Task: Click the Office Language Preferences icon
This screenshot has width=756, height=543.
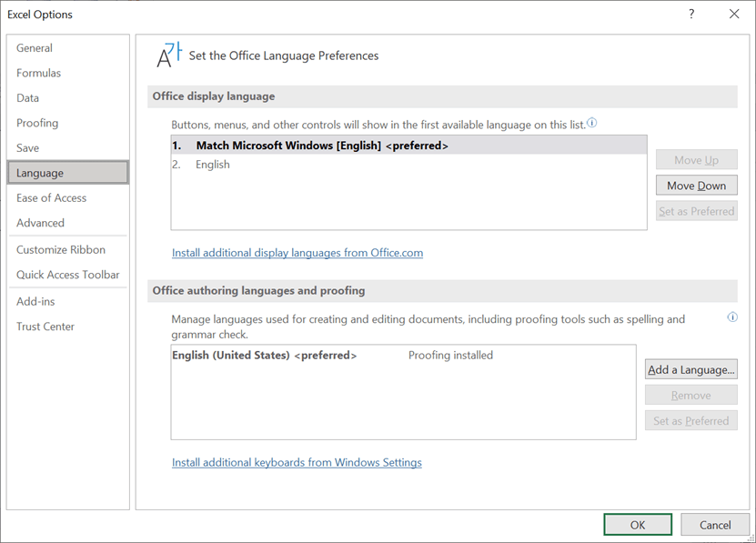Action: [169, 55]
